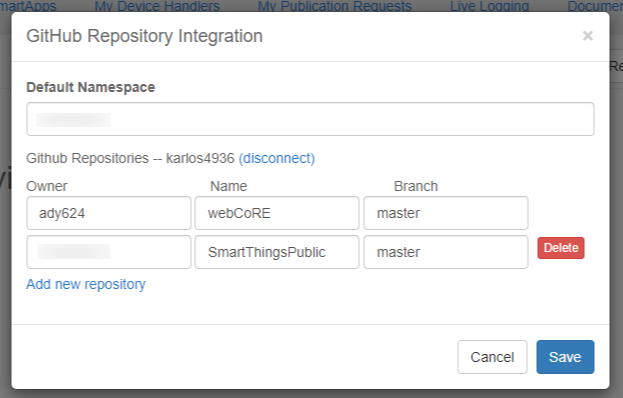
Task: Click the Default Namespace label
Action: [91, 87]
